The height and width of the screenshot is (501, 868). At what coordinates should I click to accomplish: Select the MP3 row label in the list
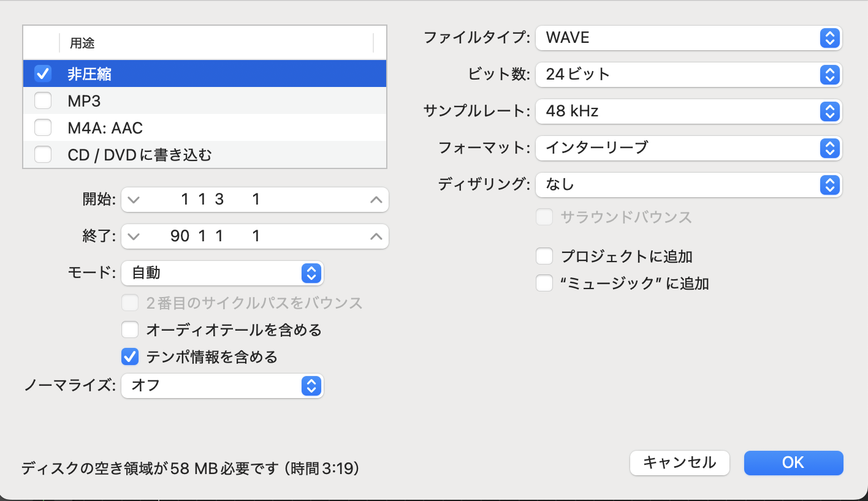84,100
